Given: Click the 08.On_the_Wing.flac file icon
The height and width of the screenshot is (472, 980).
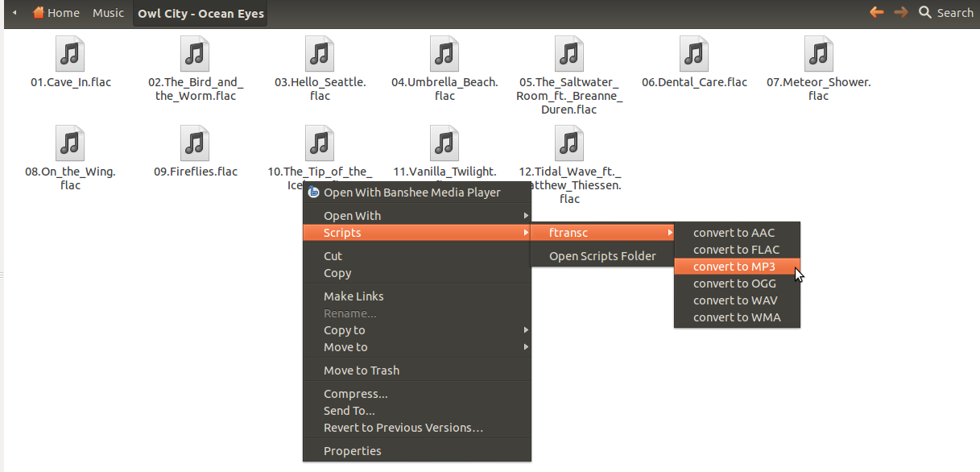Looking at the screenshot, I should point(71,143).
